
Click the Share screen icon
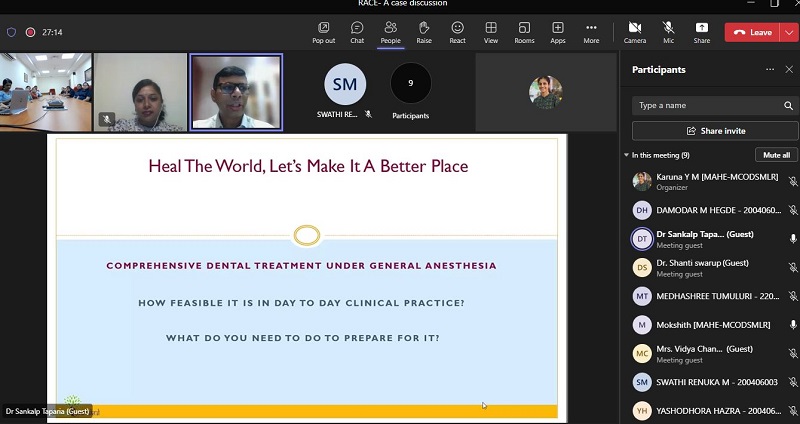pos(702,31)
